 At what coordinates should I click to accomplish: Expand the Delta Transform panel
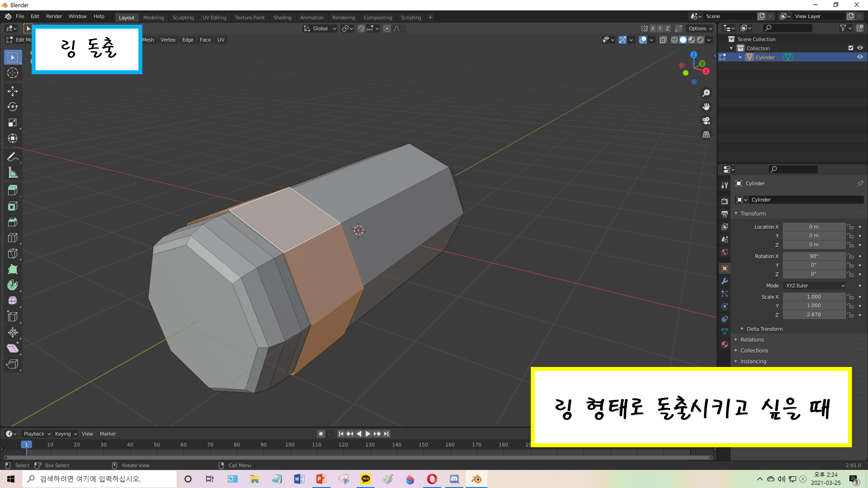764,329
